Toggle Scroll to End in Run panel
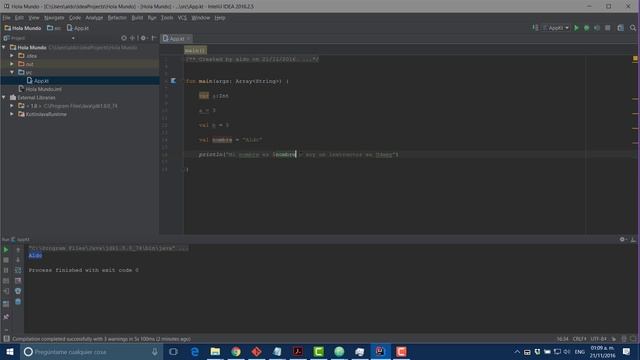 pos(18,281)
